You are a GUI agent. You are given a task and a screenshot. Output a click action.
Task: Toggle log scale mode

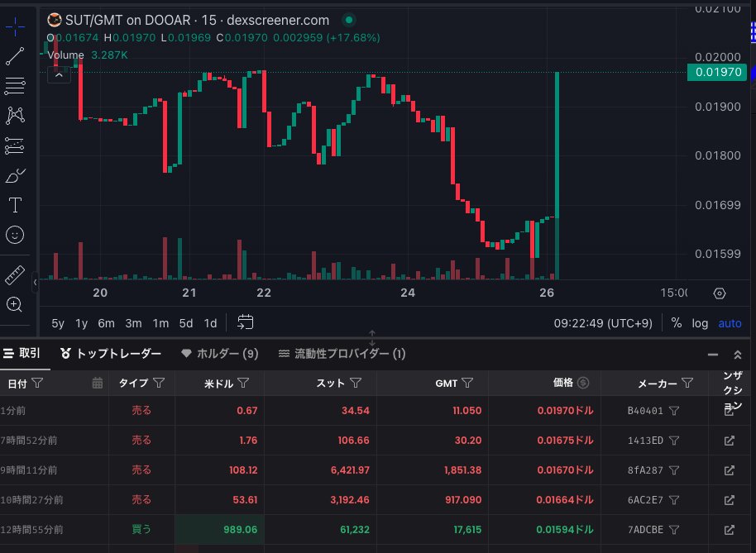(700, 323)
